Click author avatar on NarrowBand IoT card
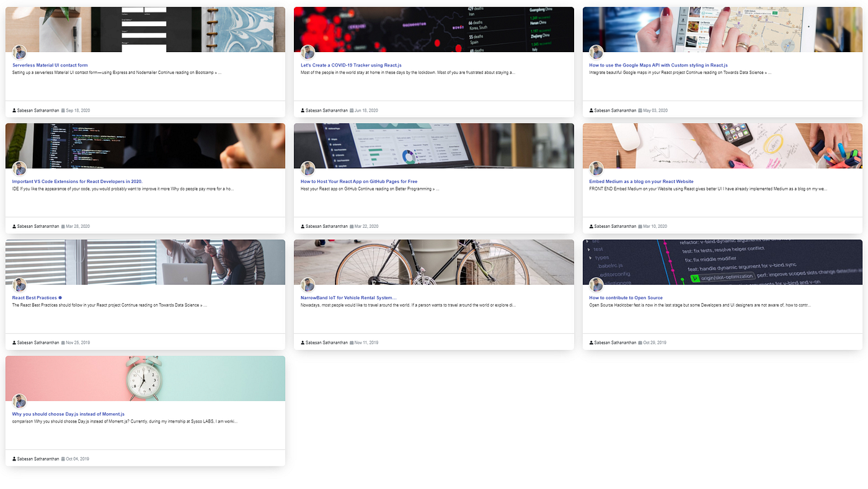Viewport: 868px width, 489px height. coord(308,285)
